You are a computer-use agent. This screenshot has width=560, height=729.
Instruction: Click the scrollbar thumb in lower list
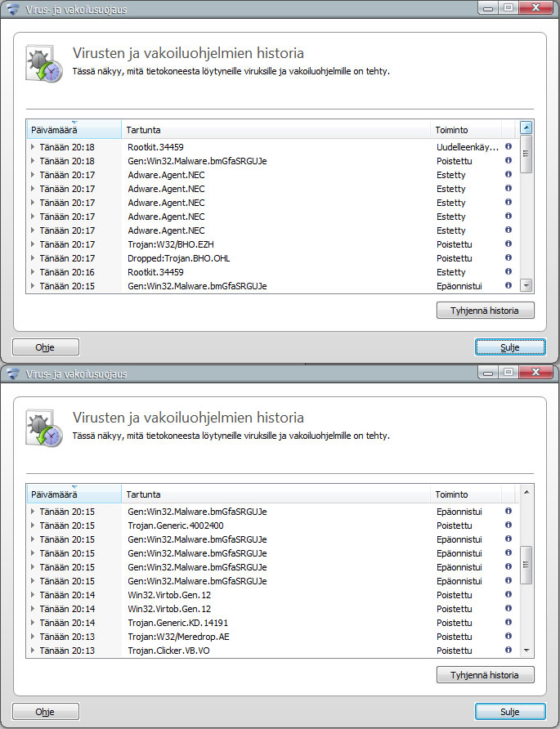pos(526,565)
